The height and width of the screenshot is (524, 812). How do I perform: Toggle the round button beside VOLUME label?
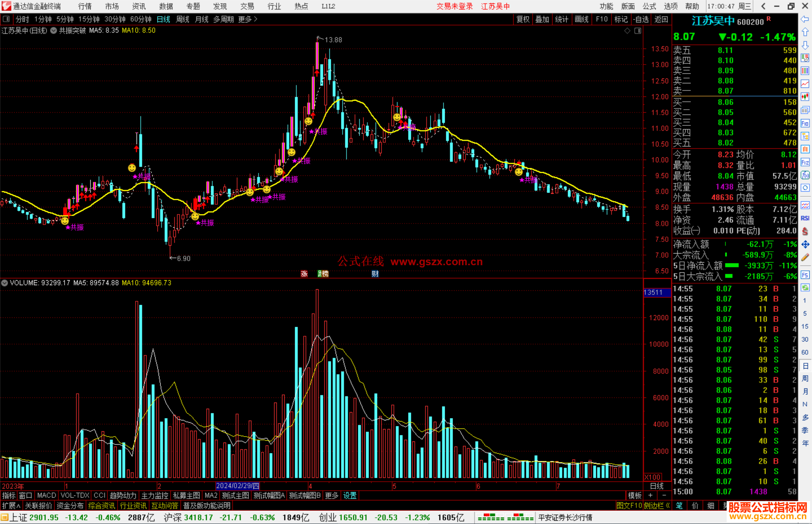[x=5, y=283]
